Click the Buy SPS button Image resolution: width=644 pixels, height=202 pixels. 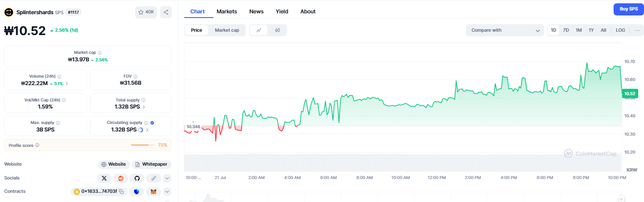click(x=629, y=9)
